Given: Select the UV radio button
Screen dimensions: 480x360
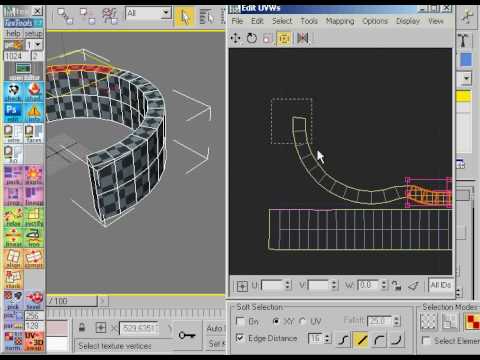Looking at the screenshot, I should [303, 321].
